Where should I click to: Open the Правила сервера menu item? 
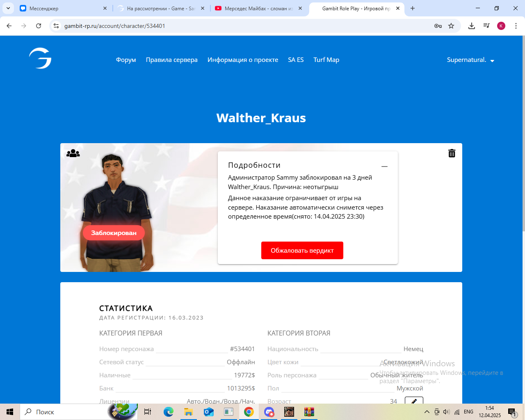[171, 60]
